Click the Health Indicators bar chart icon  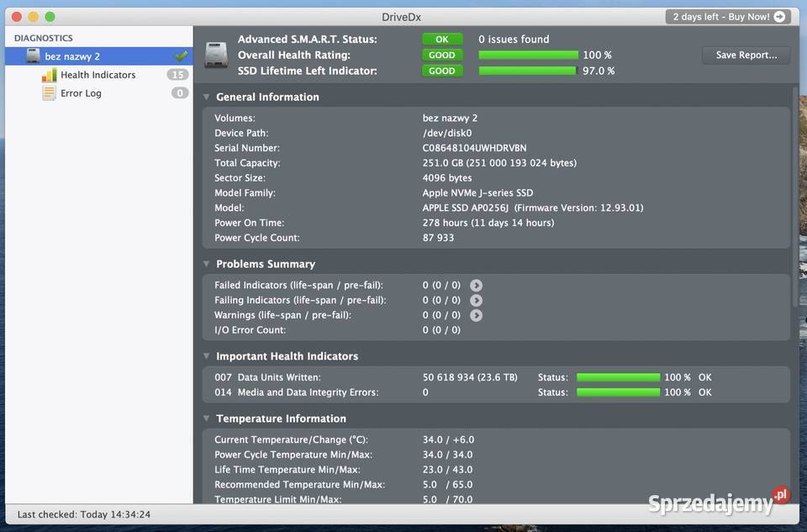pos(49,75)
